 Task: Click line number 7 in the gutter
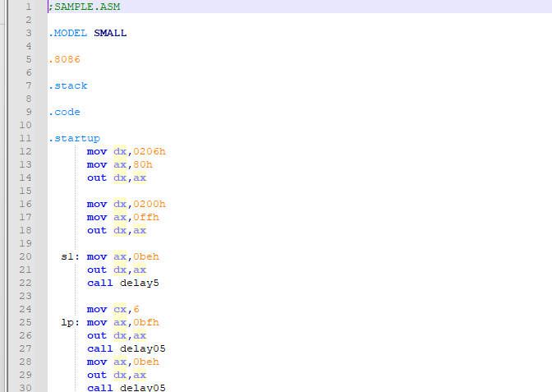pos(29,85)
